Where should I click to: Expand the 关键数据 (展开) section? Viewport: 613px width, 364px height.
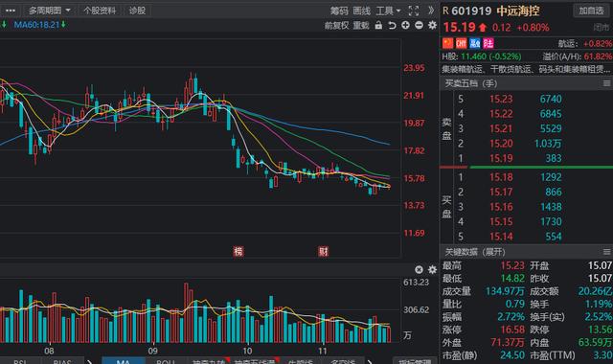click(x=475, y=252)
